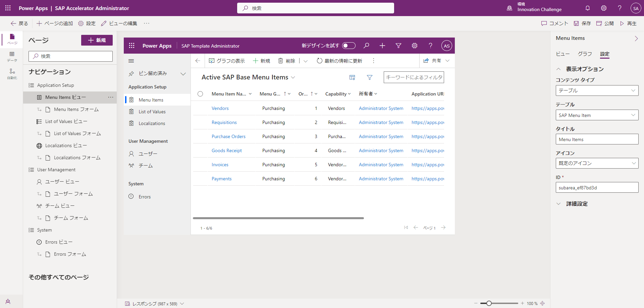Open the 既定のアイコン dropdown
This screenshot has height=308, width=644.
click(x=597, y=163)
